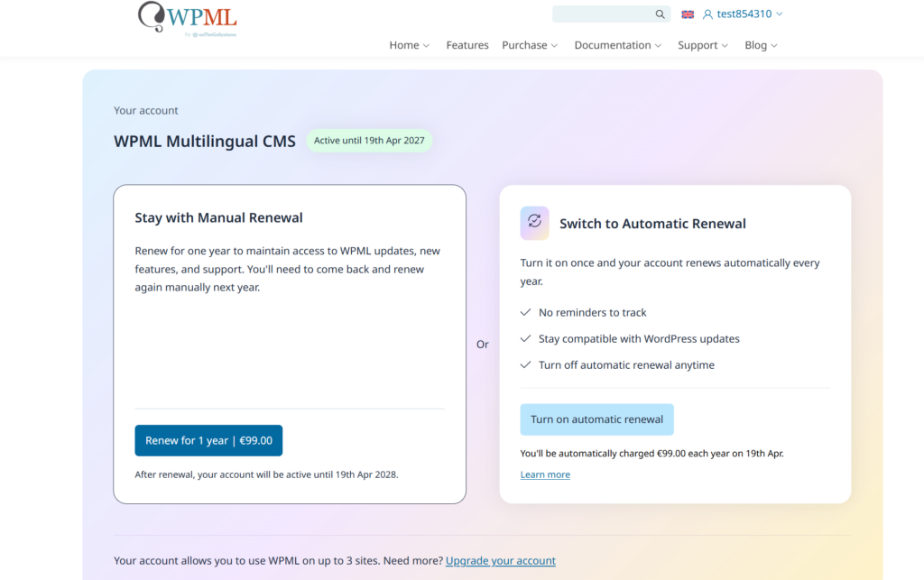Click the checkmark beside Turn off automatic renewal anytime
924x580 pixels.
tap(523, 364)
